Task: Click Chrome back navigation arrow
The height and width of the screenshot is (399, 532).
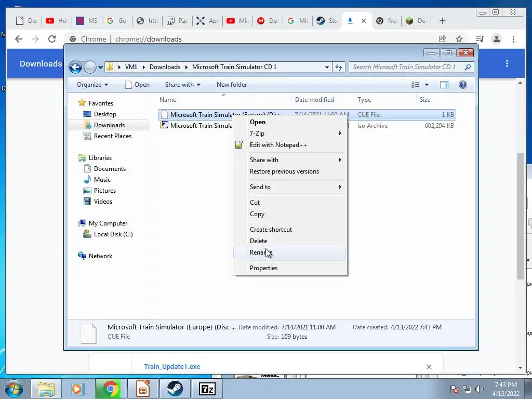Action: tap(19, 39)
